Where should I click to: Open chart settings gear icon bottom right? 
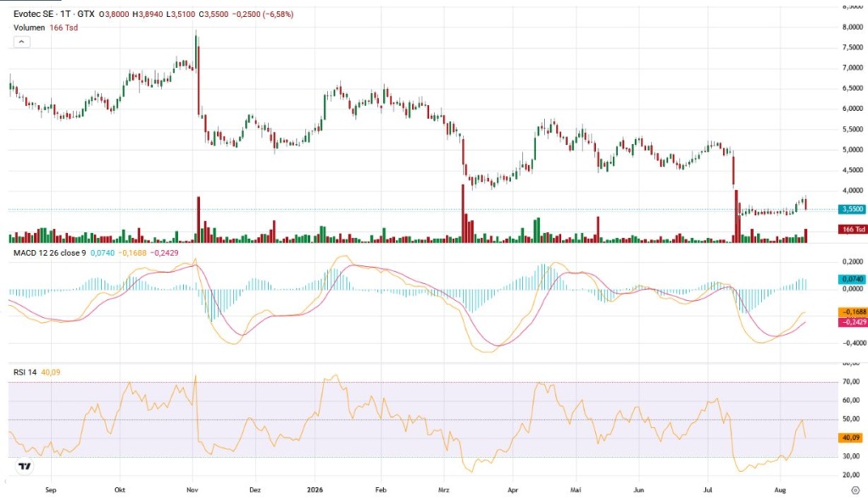coord(855,491)
